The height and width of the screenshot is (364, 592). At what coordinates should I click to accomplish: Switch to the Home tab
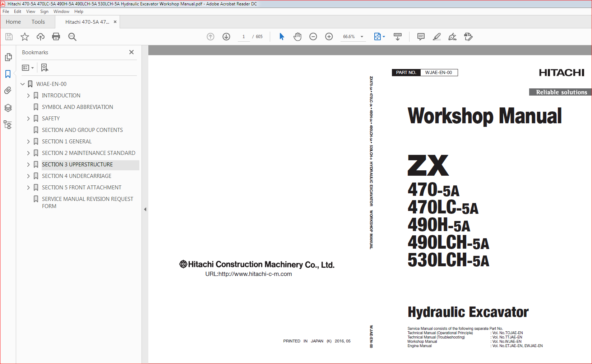tap(13, 22)
